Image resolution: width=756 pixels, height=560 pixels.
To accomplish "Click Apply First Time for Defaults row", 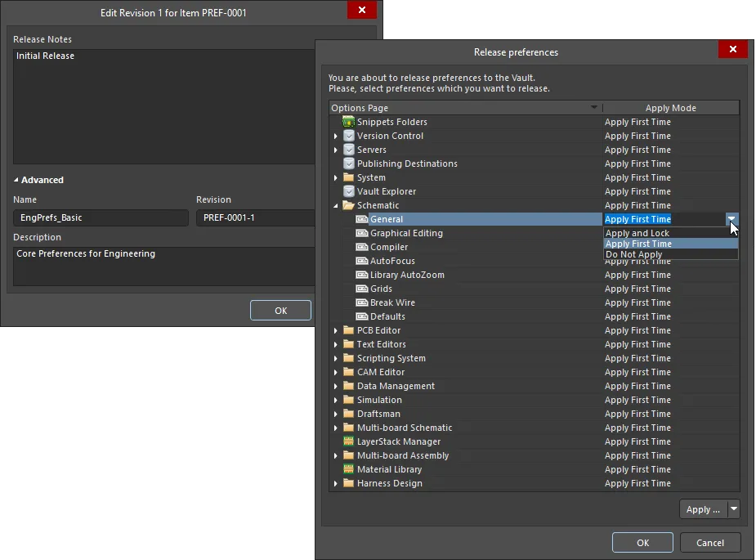I will coord(637,317).
